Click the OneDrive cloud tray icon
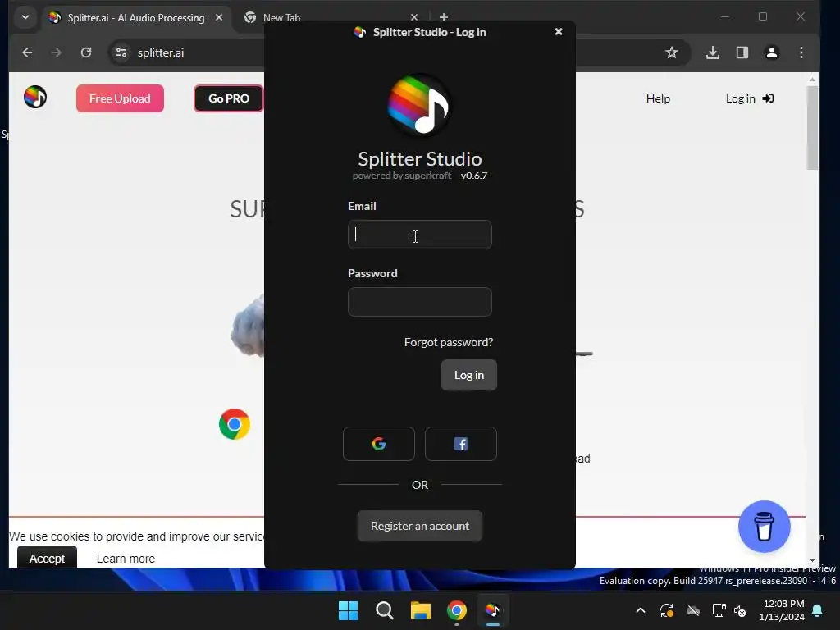840x630 pixels. click(x=693, y=610)
